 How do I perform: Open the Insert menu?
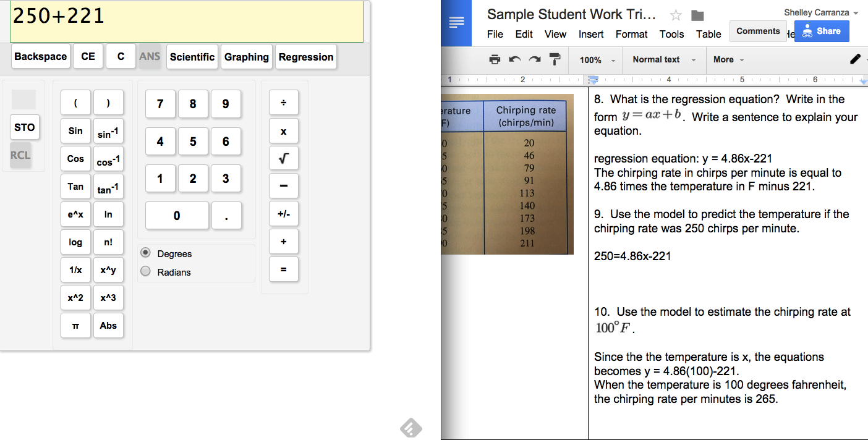591,35
